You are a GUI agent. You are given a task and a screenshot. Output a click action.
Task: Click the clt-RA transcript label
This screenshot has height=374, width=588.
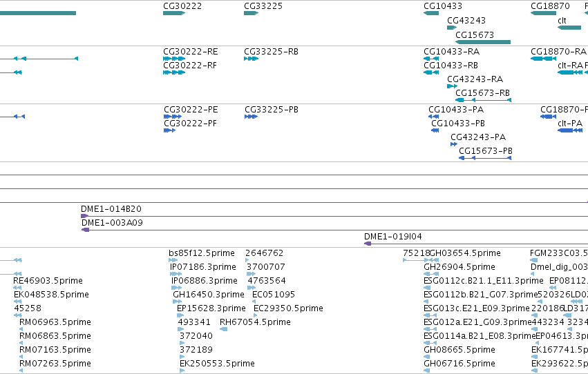click(x=570, y=66)
